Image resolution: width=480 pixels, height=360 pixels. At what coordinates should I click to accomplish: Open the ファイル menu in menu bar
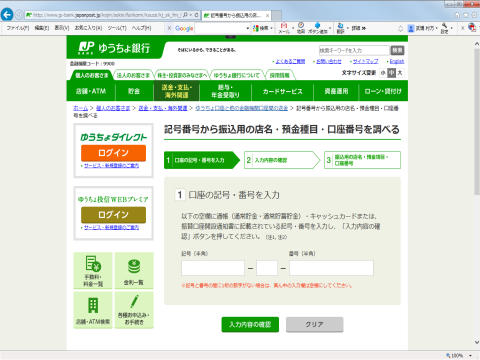(18, 28)
